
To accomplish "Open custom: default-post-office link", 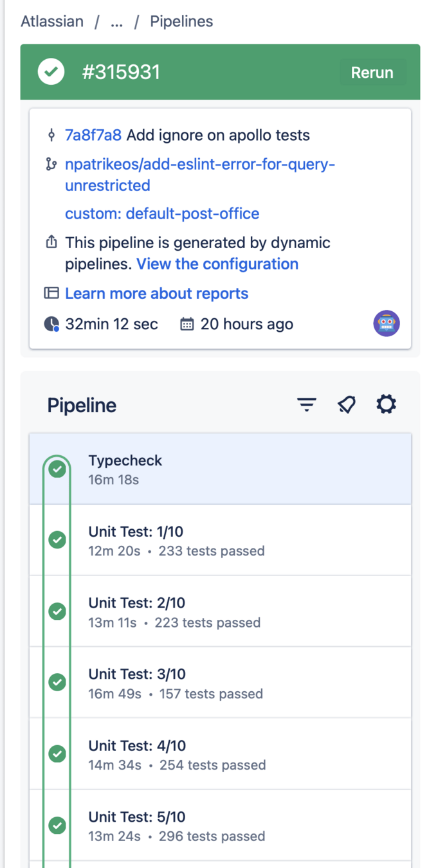I will pyautogui.click(x=162, y=213).
